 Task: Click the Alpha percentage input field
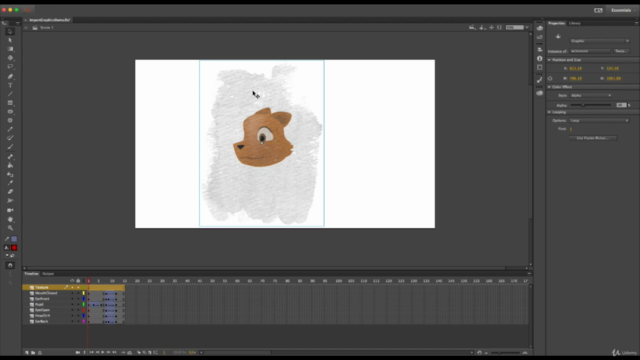[x=621, y=105]
